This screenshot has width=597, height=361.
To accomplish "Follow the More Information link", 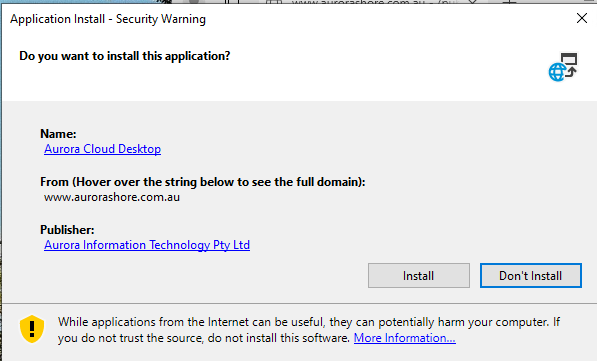I will tap(404, 338).
